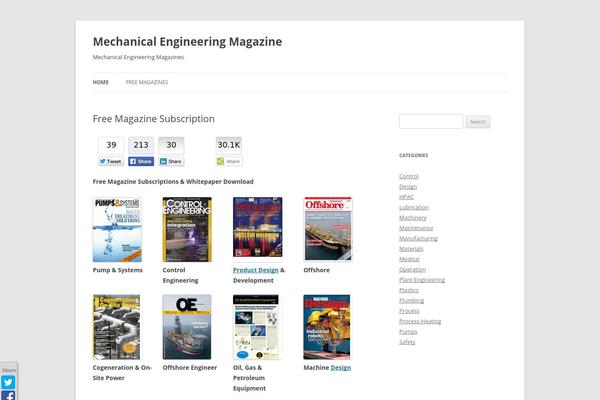Select the Maintenance category
600x400 pixels.
[416, 228]
